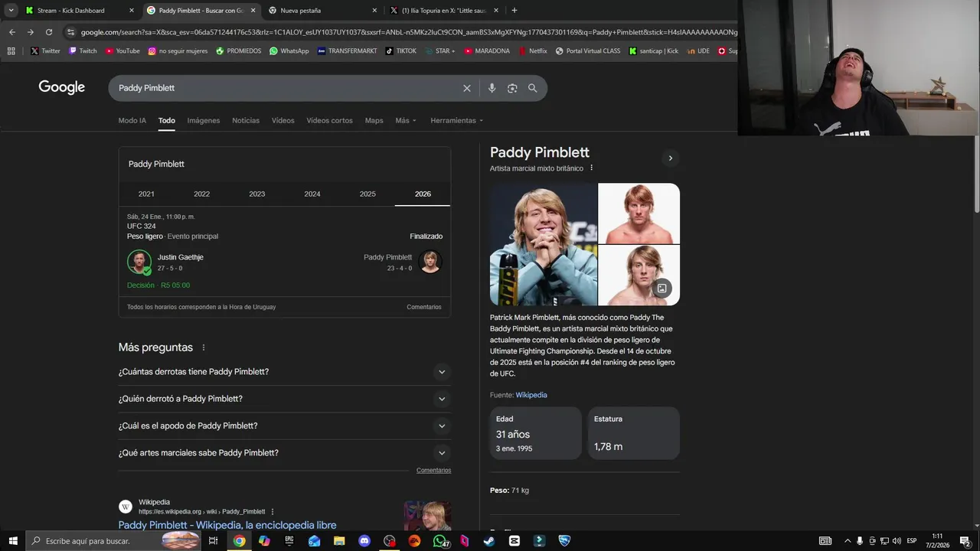Click the magnifier search button
Image resolution: width=980 pixels, height=551 pixels.
tap(533, 88)
